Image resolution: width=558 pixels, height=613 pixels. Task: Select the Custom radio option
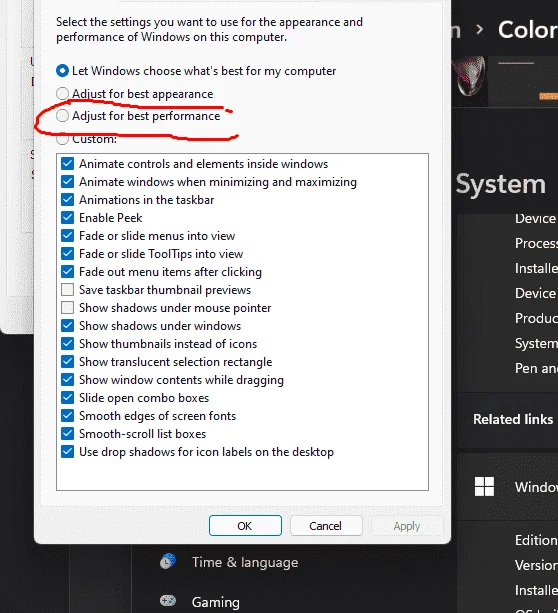coord(62,138)
